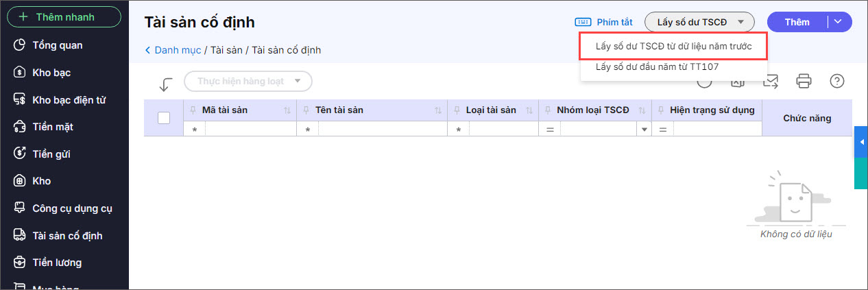Click the pin icon on Mã tài sản column
This screenshot has height=290, width=868.
pyautogui.click(x=193, y=110)
